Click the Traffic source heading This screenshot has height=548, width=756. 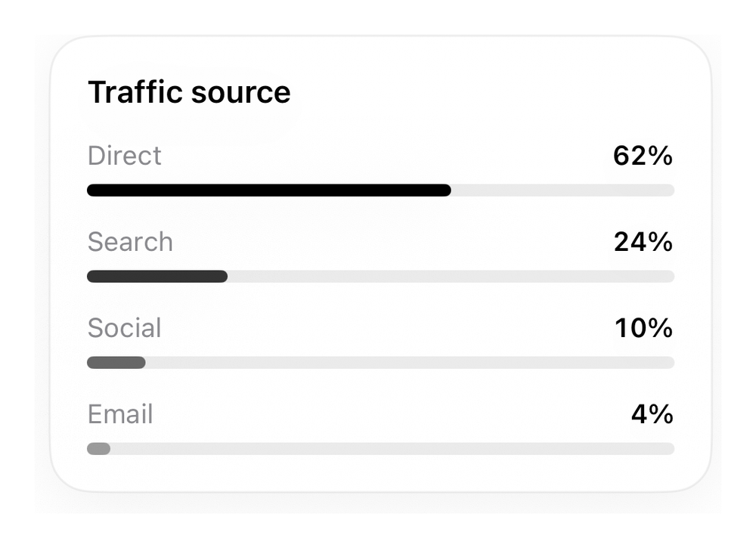point(189,92)
